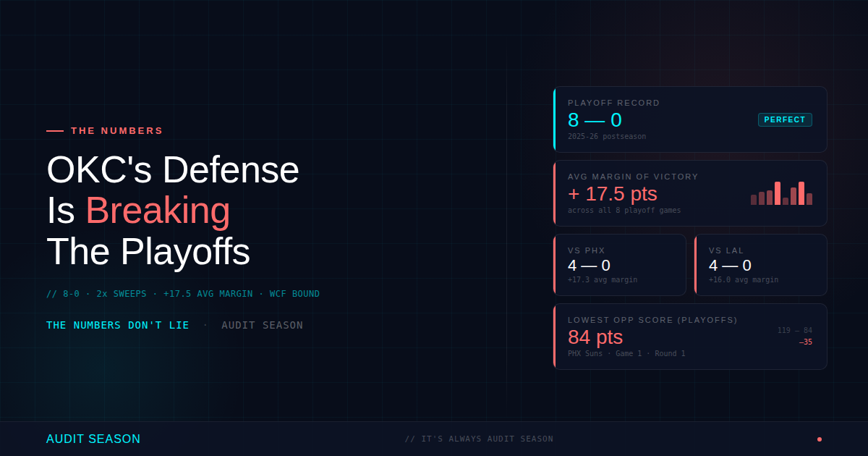
Task: Click "PHX Suns · Game 1 · Round 1" caption
Action: [x=626, y=353]
